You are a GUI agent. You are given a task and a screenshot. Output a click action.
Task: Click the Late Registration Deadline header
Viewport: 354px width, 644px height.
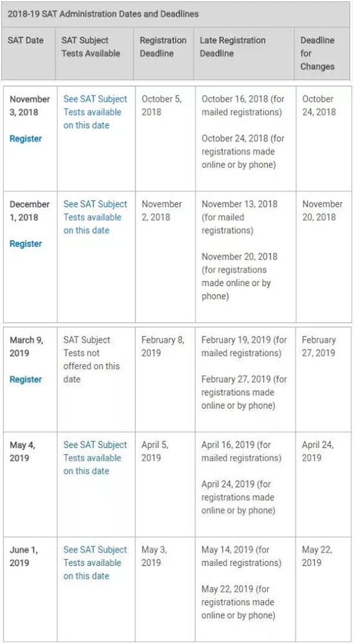click(x=233, y=47)
